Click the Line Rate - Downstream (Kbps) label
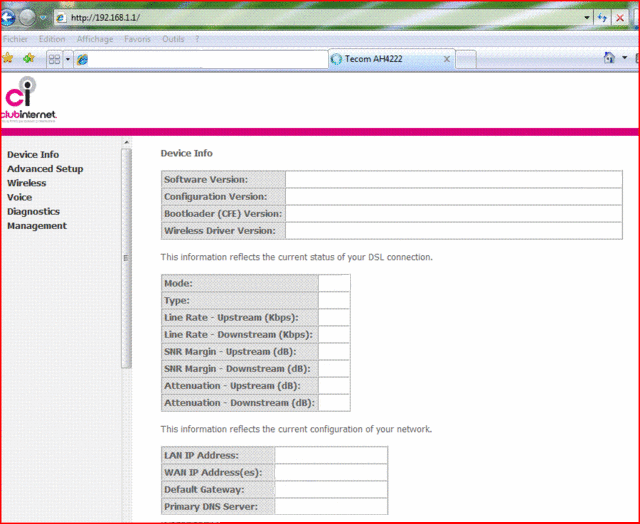This screenshot has width=640, height=524. click(238, 335)
